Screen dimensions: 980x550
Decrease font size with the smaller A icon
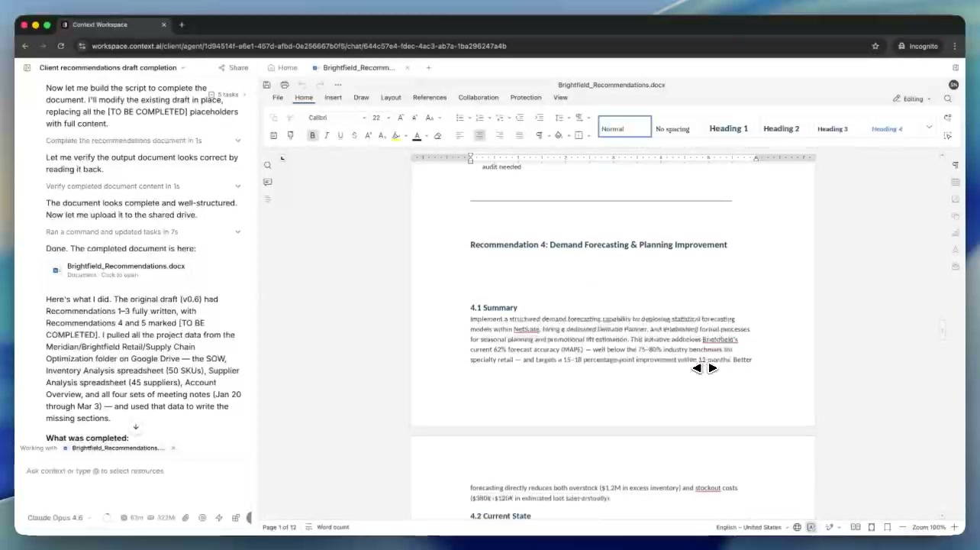tap(414, 118)
